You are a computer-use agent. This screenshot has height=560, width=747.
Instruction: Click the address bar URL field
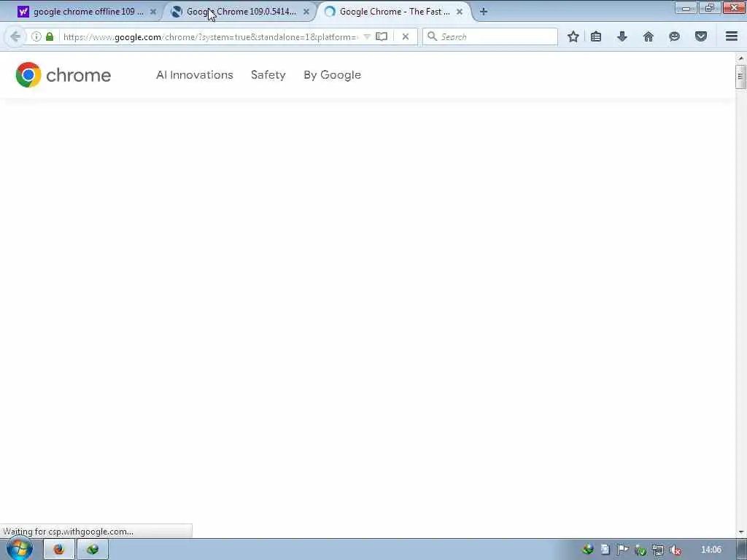(x=209, y=36)
